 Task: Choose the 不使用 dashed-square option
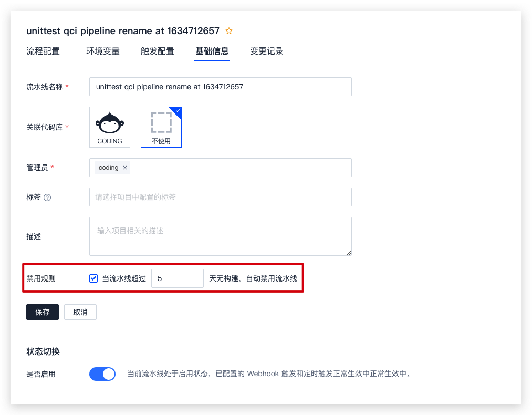coord(161,127)
